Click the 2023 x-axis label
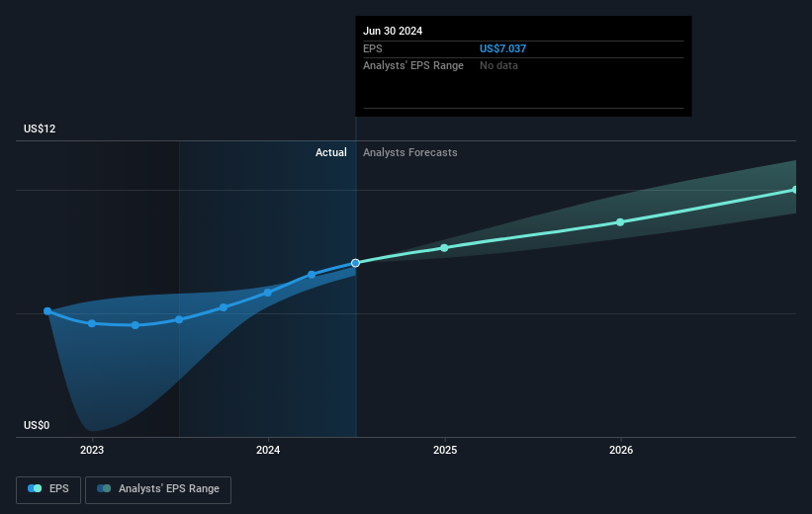 coord(92,451)
